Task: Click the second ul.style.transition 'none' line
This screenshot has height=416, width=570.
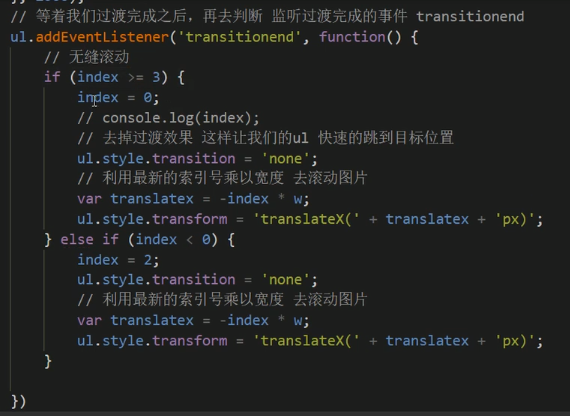Action: click(x=197, y=280)
